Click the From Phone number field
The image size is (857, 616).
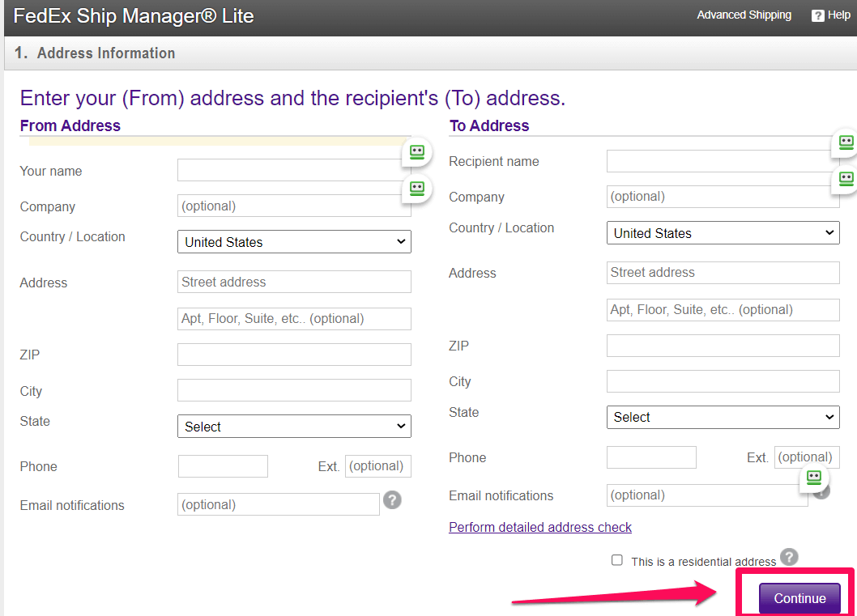click(x=223, y=466)
